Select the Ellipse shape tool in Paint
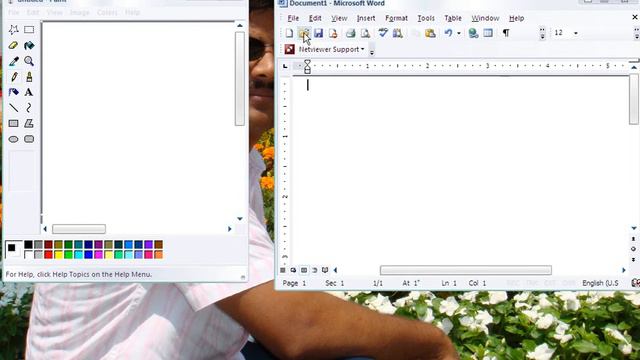The width and height of the screenshot is (640, 360). (13, 139)
